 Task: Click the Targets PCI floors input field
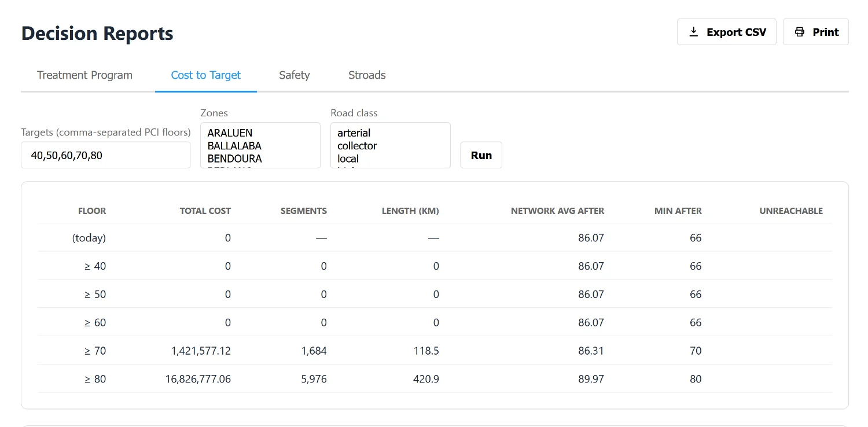[105, 155]
